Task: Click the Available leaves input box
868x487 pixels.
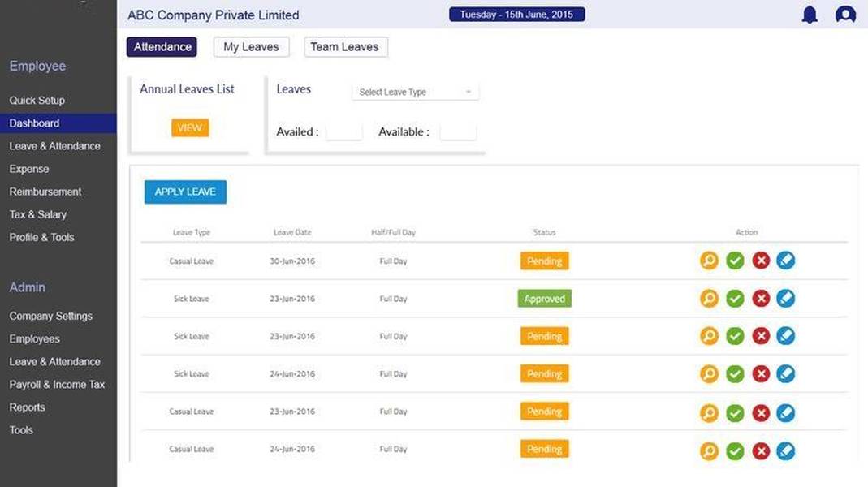Action: (x=458, y=131)
